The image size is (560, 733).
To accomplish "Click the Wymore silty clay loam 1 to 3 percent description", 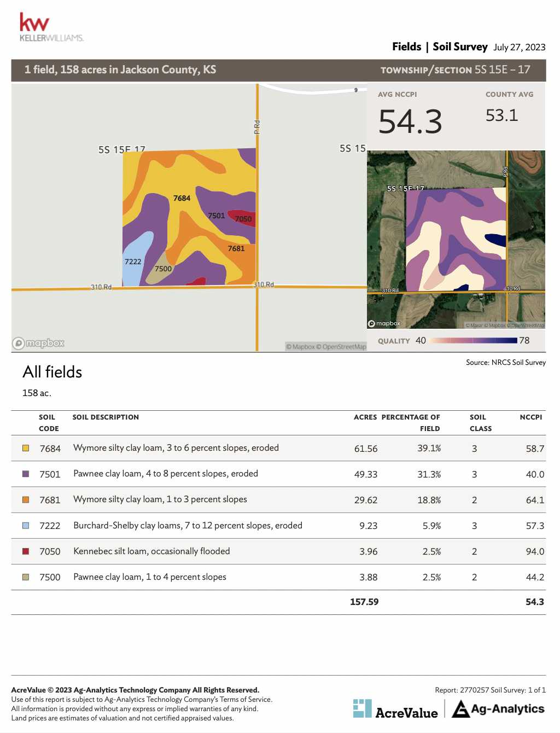I will [x=160, y=499].
